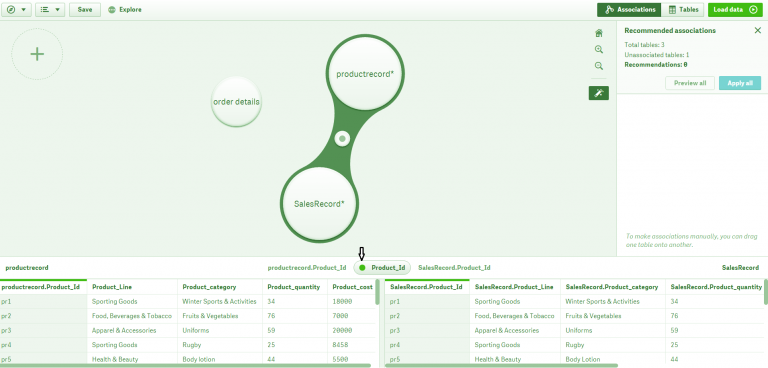Select the order details table bubble

(237, 102)
